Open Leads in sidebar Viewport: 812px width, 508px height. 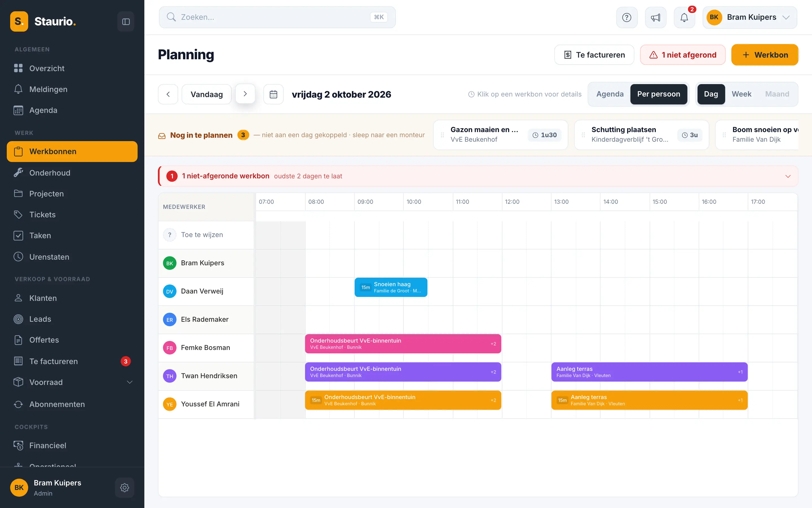72,319
